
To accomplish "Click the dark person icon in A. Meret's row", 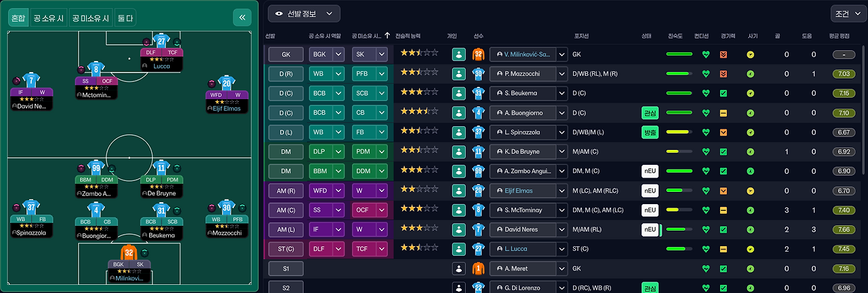I will point(459,268).
